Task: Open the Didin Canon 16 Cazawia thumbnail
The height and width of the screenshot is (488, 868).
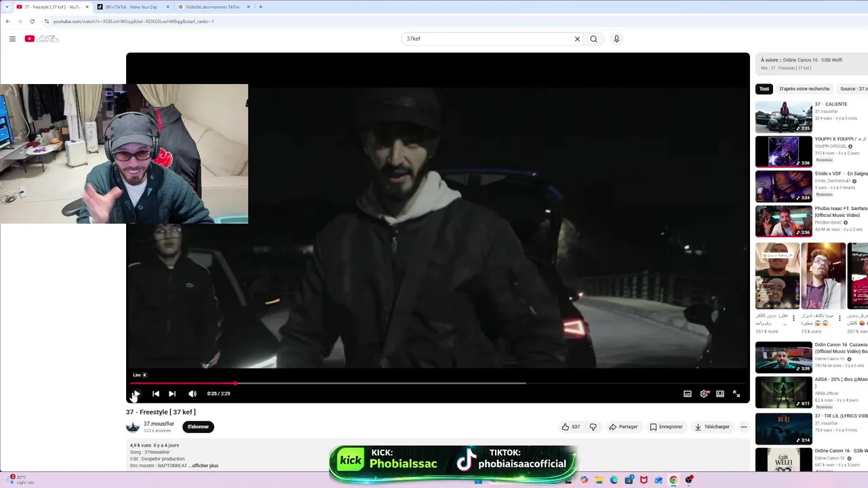Action: click(x=784, y=357)
